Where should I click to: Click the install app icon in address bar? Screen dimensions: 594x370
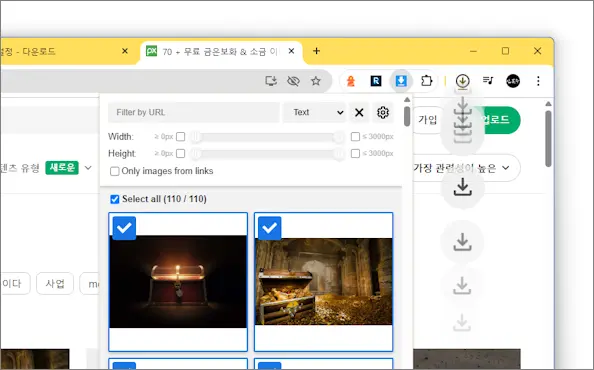pyautogui.click(x=271, y=81)
